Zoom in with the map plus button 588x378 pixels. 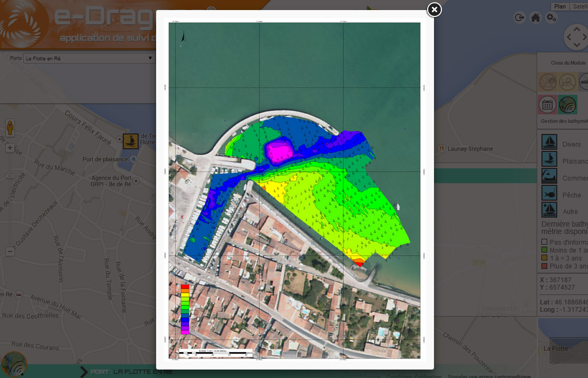point(10,148)
